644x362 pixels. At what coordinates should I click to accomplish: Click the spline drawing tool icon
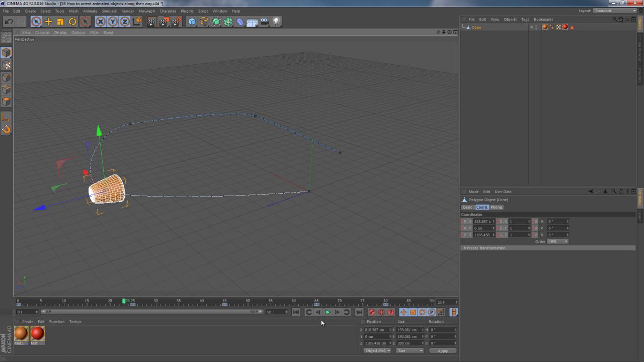click(x=204, y=21)
